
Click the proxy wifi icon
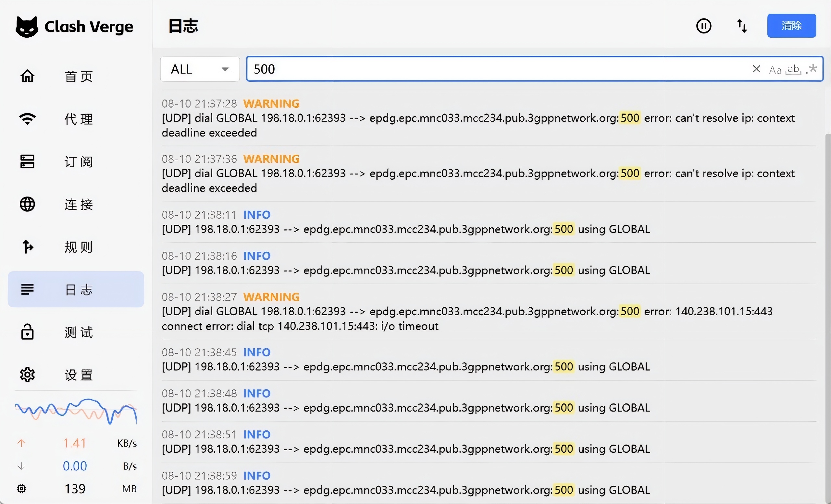[x=27, y=119]
